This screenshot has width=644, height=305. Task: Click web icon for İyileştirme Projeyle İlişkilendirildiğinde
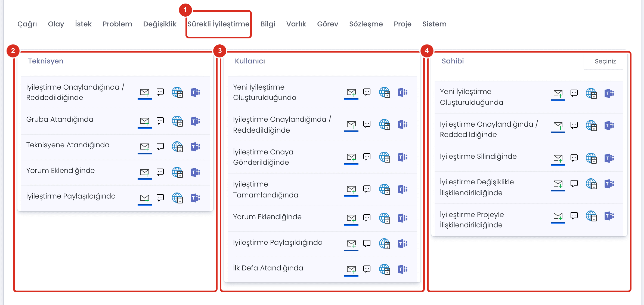tap(591, 216)
